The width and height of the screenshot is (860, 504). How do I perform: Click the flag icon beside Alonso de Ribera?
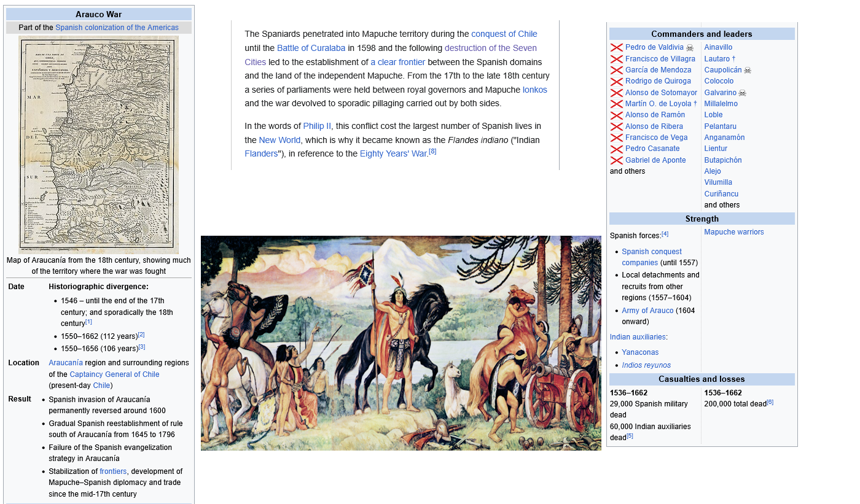[x=616, y=126]
